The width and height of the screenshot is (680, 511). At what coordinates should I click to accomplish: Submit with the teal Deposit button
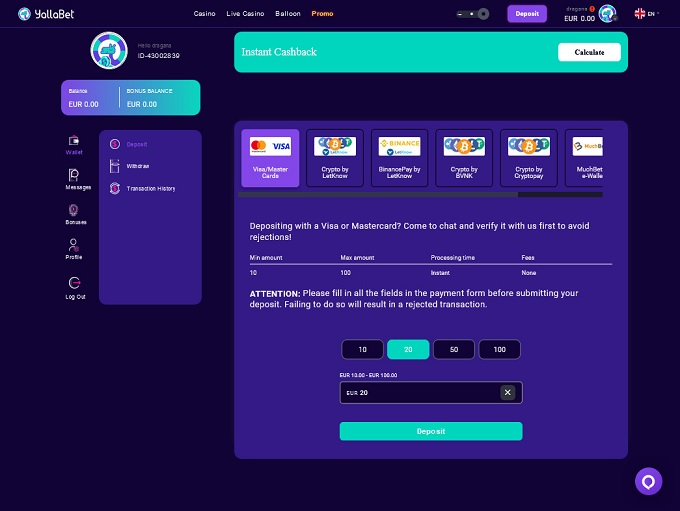click(x=431, y=431)
